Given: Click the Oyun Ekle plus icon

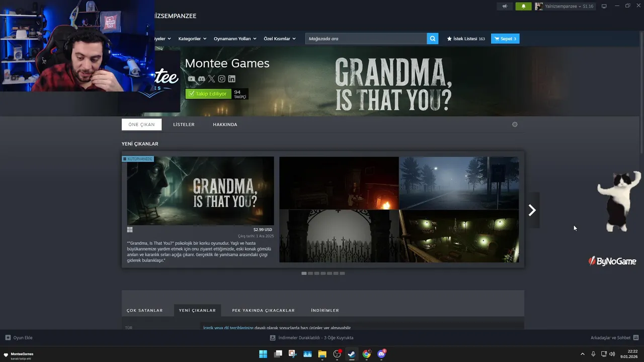Looking at the screenshot, I should click(8, 338).
